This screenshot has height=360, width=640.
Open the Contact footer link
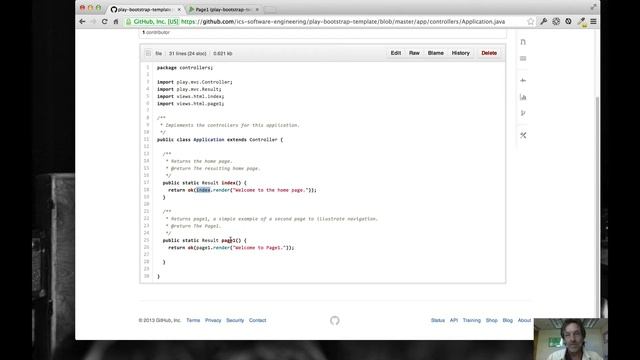tap(258, 320)
